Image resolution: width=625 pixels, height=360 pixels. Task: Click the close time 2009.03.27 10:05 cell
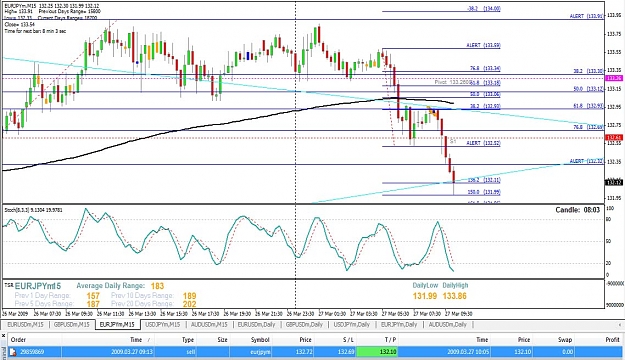point(468,352)
